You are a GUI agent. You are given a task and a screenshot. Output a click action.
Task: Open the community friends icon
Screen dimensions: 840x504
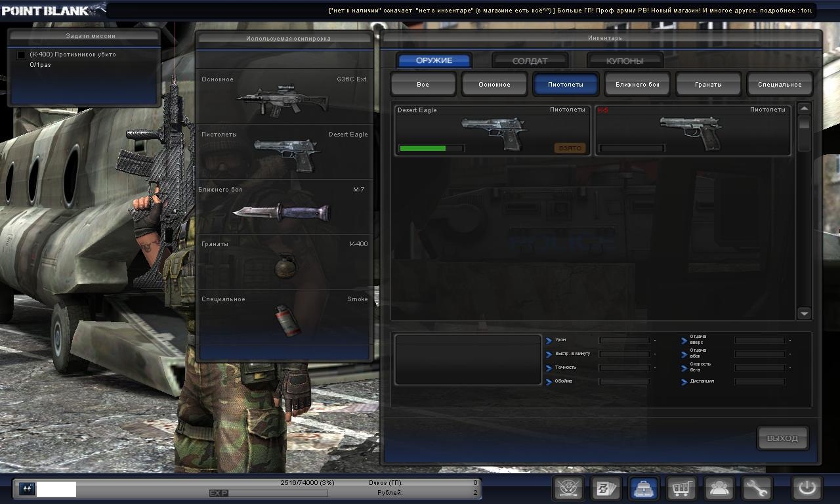tap(719, 488)
